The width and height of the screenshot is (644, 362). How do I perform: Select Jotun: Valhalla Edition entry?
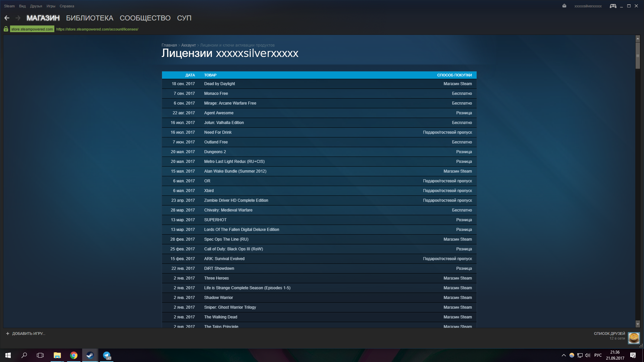point(319,123)
